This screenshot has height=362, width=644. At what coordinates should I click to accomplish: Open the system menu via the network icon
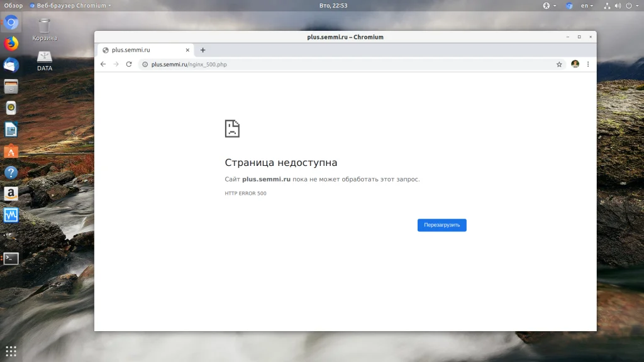pyautogui.click(x=607, y=6)
